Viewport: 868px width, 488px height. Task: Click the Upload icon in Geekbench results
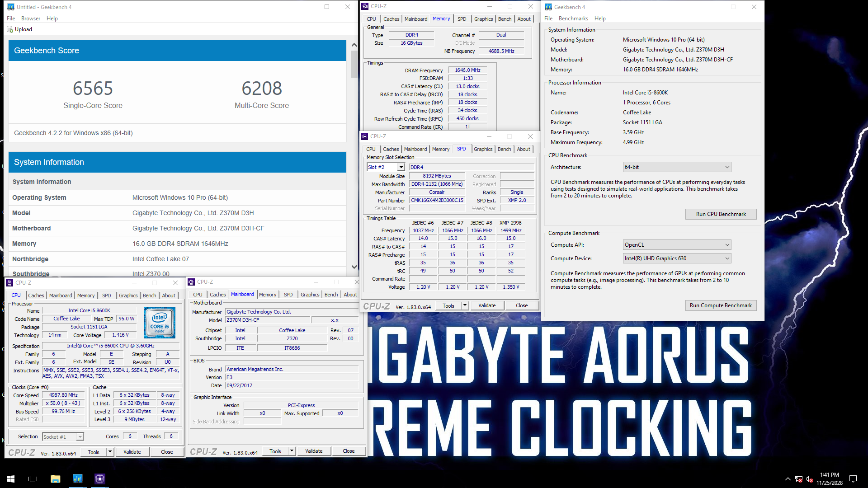pyautogui.click(x=10, y=29)
